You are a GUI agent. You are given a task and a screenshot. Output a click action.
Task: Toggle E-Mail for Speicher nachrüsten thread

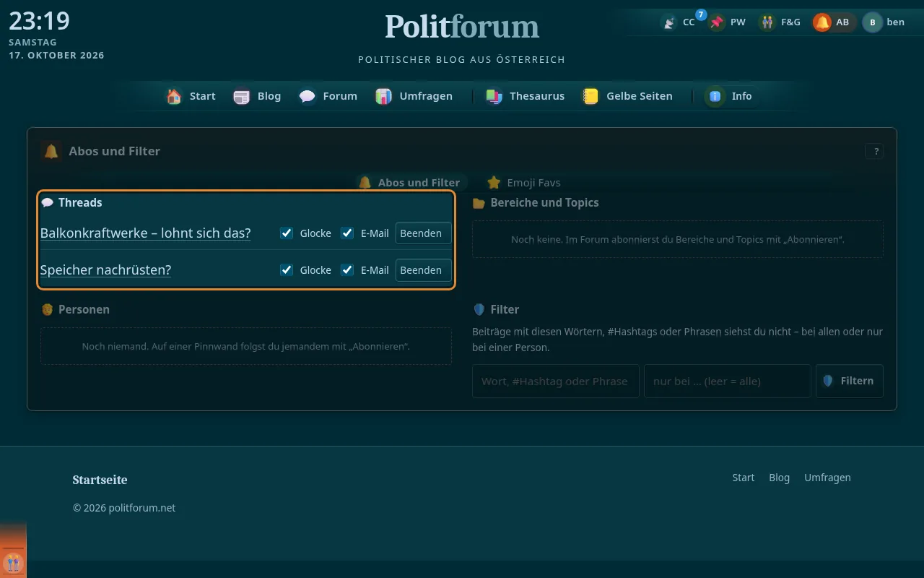click(347, 269)
